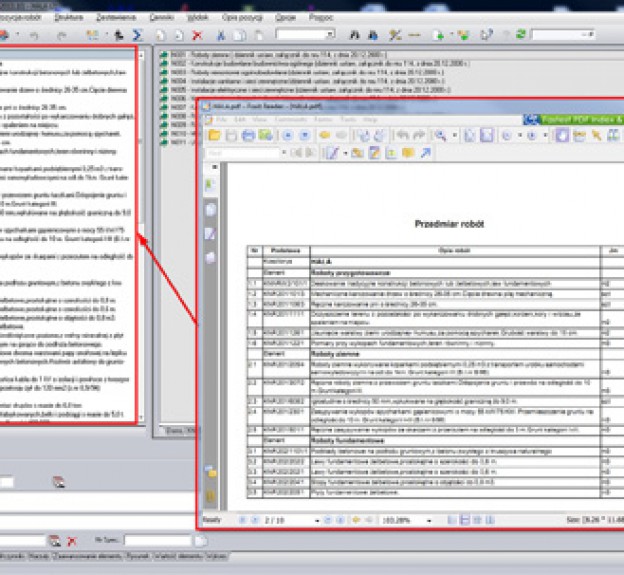Open the File menu in Foxit Reader
The height and width of the screenshot is (575, 624).
tap(221, 119)
